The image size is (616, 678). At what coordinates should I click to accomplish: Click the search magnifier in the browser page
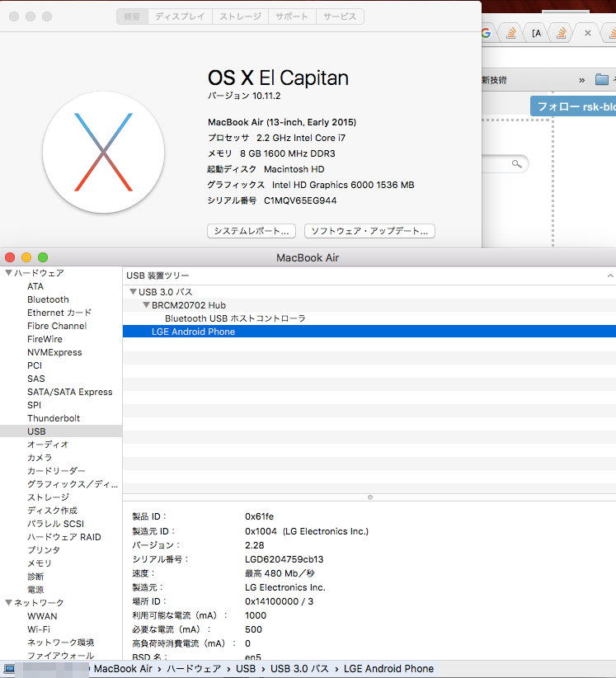point(516,164)
